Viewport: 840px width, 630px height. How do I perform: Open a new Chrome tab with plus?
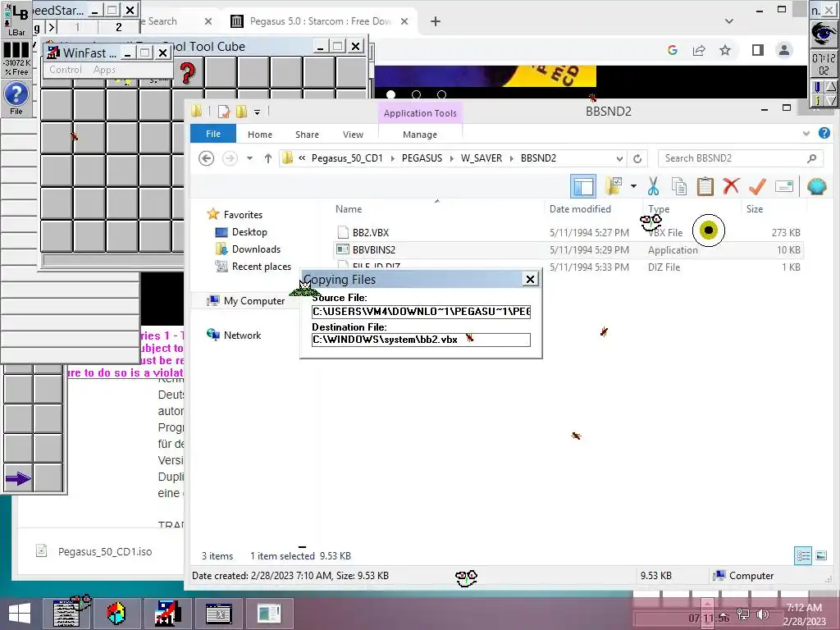coord(436,21)
